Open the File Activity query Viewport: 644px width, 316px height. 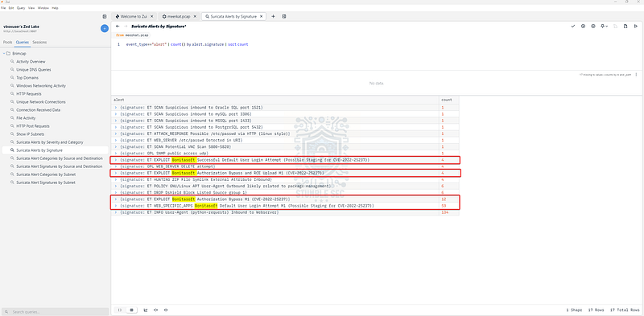(27, 118)
